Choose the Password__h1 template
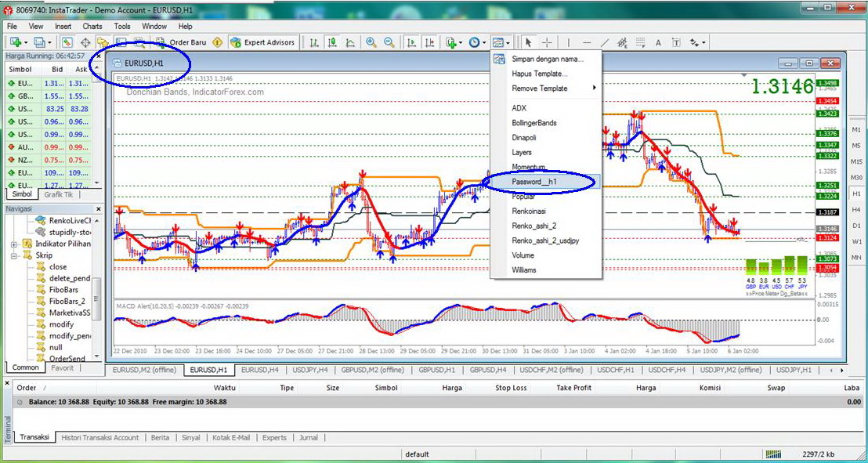 545,182
